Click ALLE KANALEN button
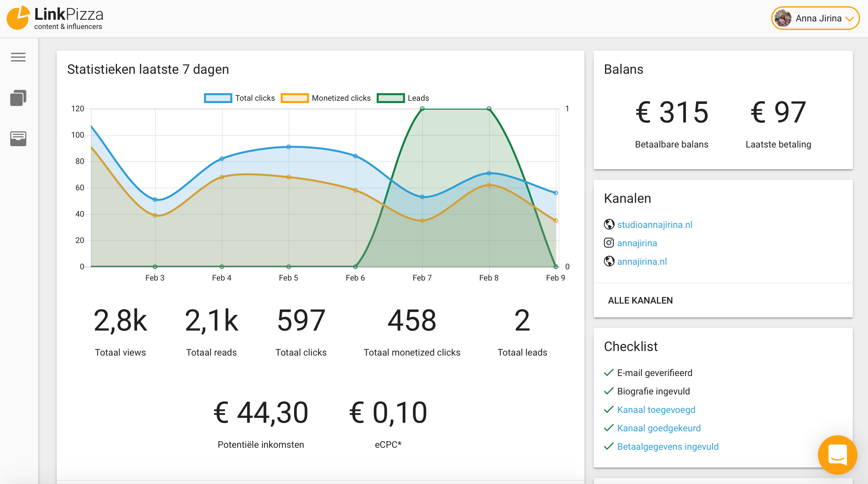The image size is (868, 484). (640, 300)
